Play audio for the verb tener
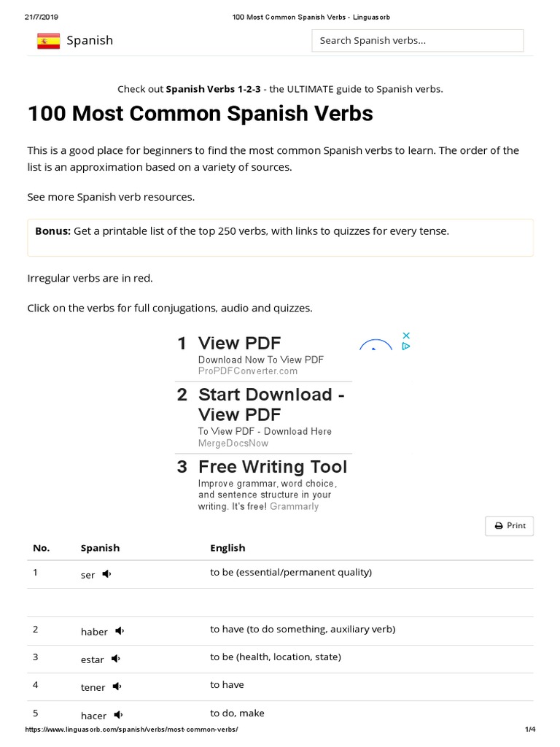 (x=117, y=686)
